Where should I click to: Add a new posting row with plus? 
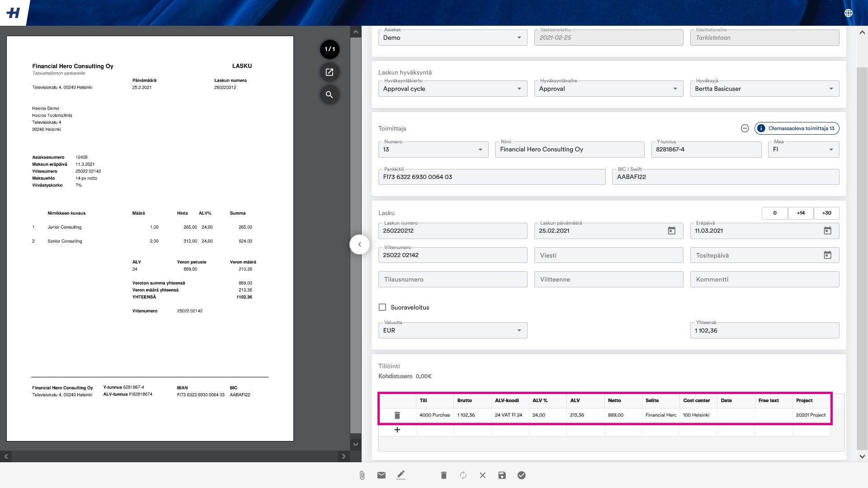pos(397,430)
